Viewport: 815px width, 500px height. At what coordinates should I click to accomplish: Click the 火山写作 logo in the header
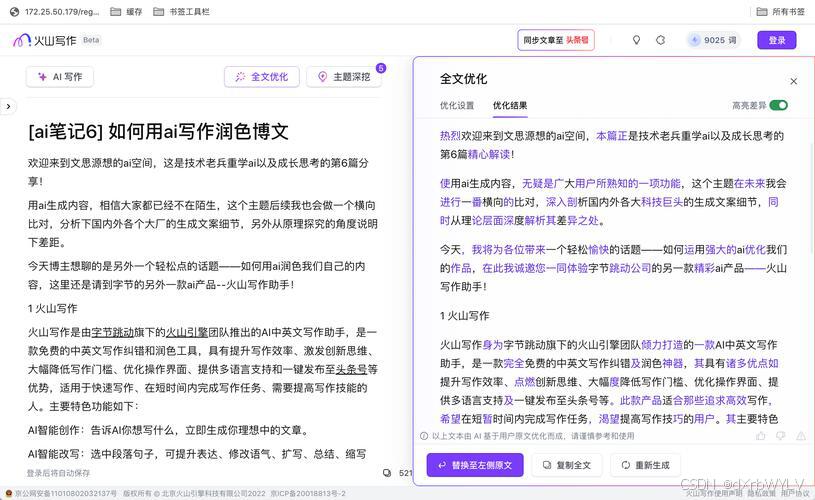click(45, 40)
